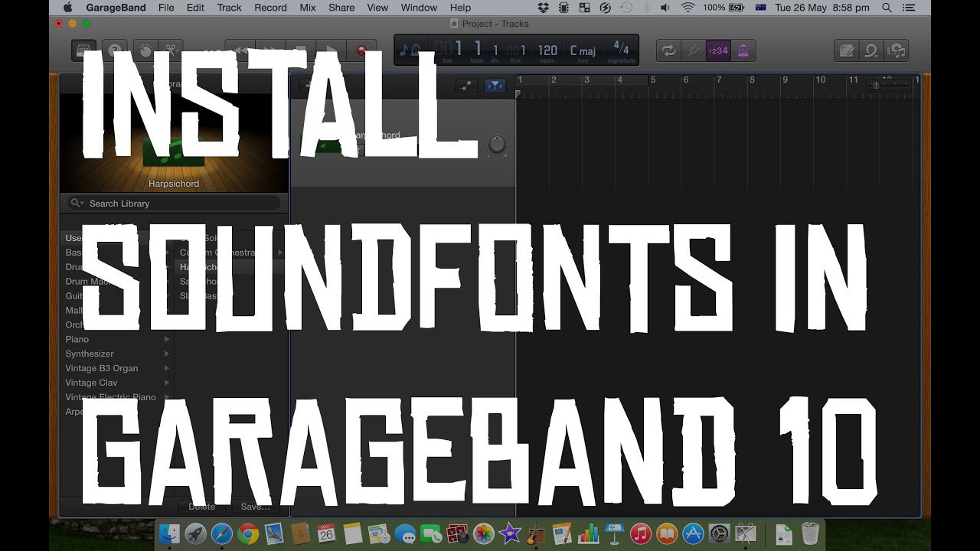
Task: Click the Play button in transport
Action: [x=332, y=51]
